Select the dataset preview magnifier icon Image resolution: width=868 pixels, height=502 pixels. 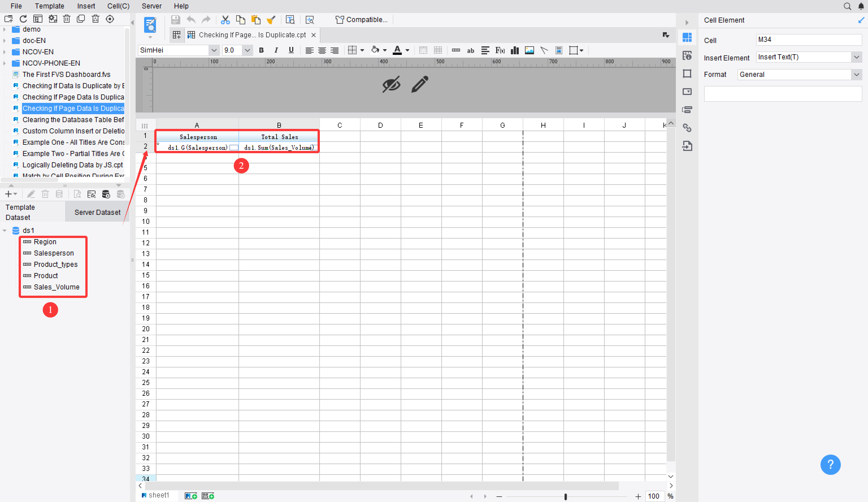[77, 194]
